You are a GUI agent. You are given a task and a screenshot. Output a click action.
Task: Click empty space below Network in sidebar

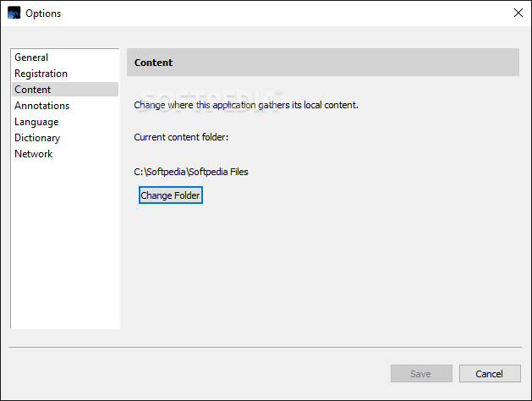64,245
